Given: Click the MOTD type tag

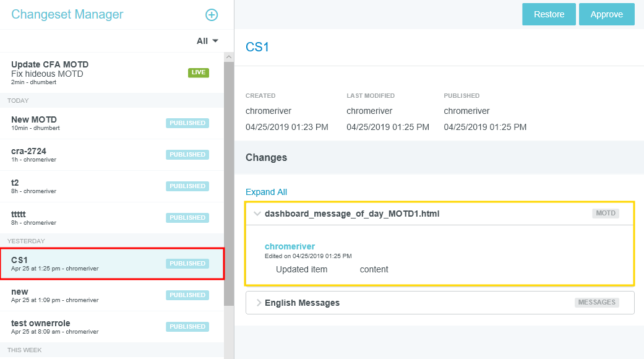Looking at the screenshot, I should (x=605, y=214).
